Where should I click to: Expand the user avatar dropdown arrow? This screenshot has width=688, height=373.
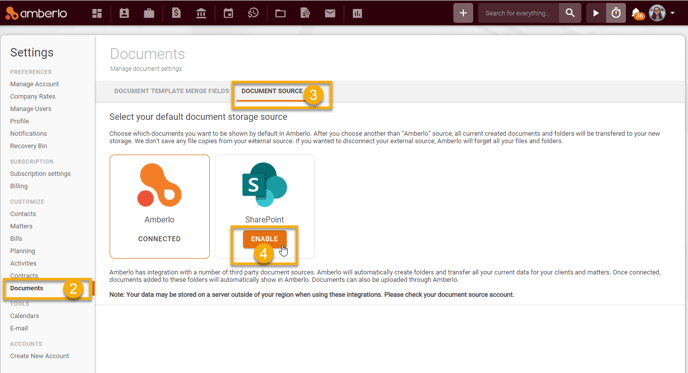tap(673, 13)
